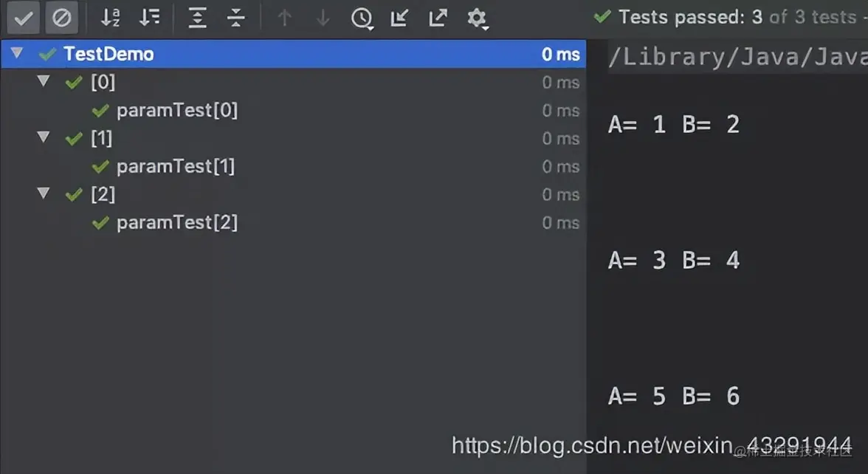Click the Collapse All icon
Viewport: 868px width, 474px height.
(x=236, y=18)
